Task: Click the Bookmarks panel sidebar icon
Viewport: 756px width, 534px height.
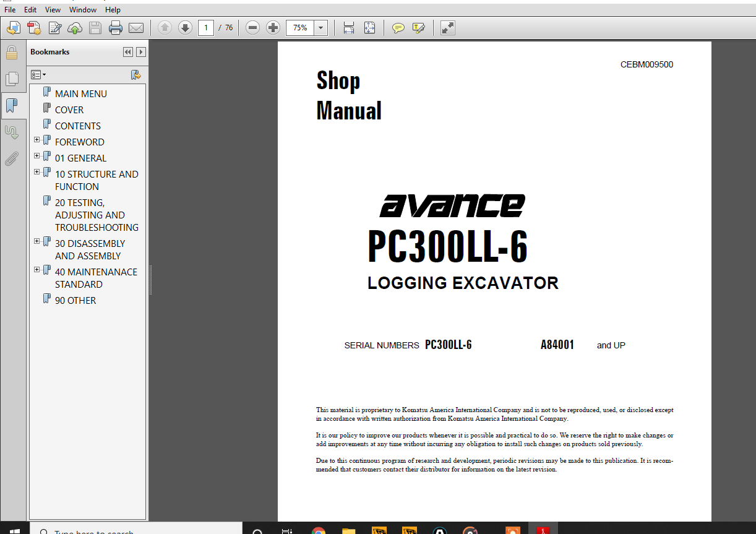Action: tap(11, 105)
